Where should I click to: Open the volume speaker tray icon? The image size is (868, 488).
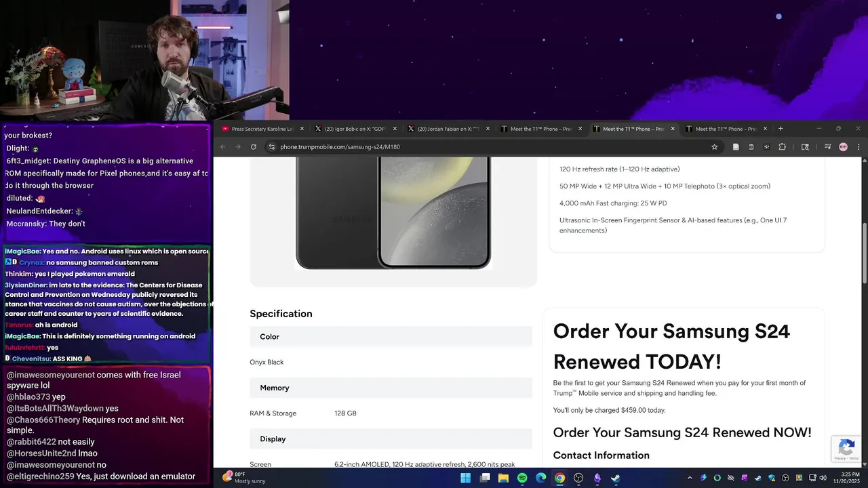click(x=823, y=478)
